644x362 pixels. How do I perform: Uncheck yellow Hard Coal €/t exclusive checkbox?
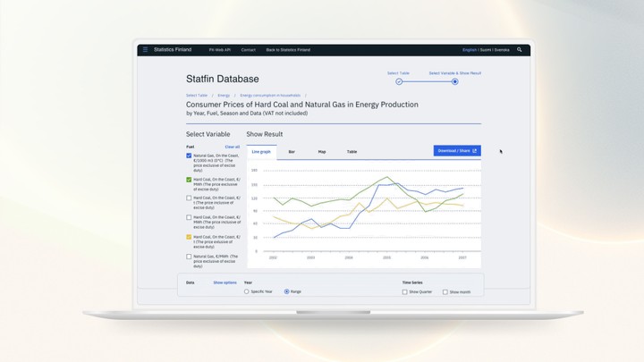pyautogui.click(x=189, y=237)
